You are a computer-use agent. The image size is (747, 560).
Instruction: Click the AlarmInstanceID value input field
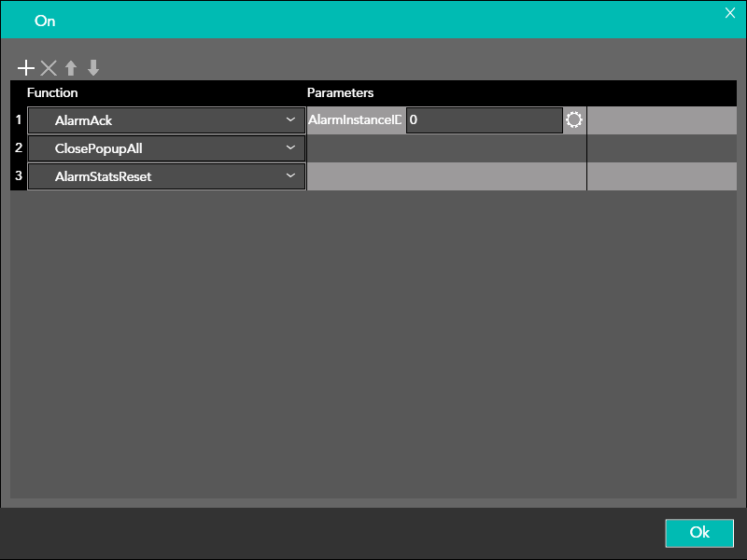[x=484, y=120]
